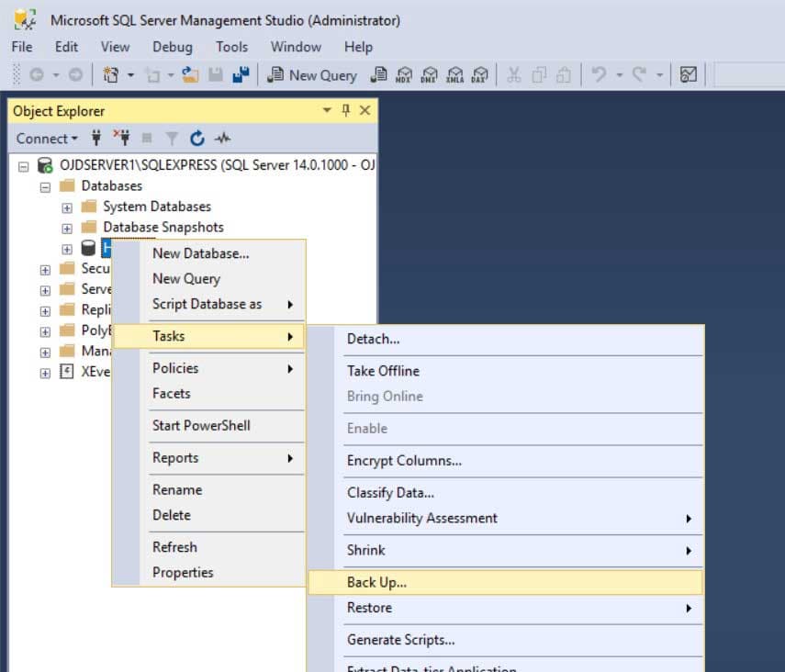Click the Database Engine Query icon
Viewport: 785px width, 672px height.
pyautogui.click(x=379, y=75)
